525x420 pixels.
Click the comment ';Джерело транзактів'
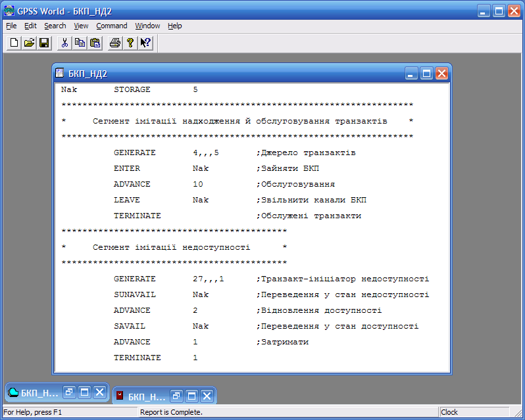(x=306, y=153)
